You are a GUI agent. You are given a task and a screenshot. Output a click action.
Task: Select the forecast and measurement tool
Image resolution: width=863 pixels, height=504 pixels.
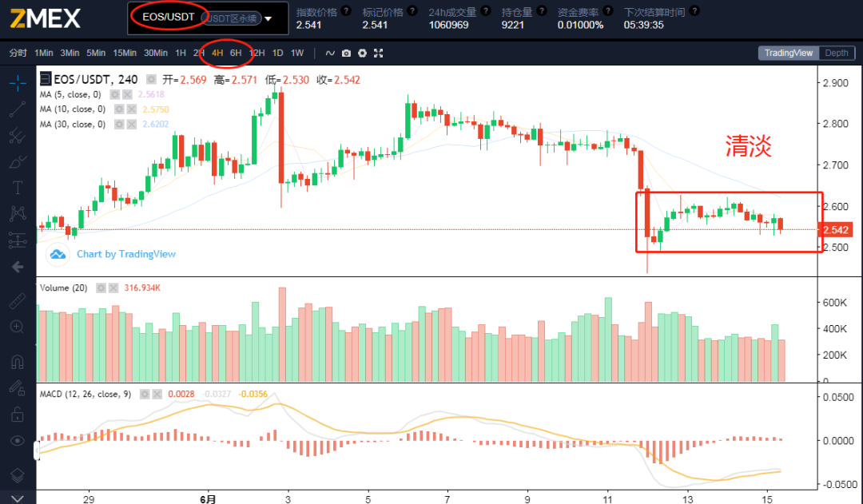click(17, 240)
